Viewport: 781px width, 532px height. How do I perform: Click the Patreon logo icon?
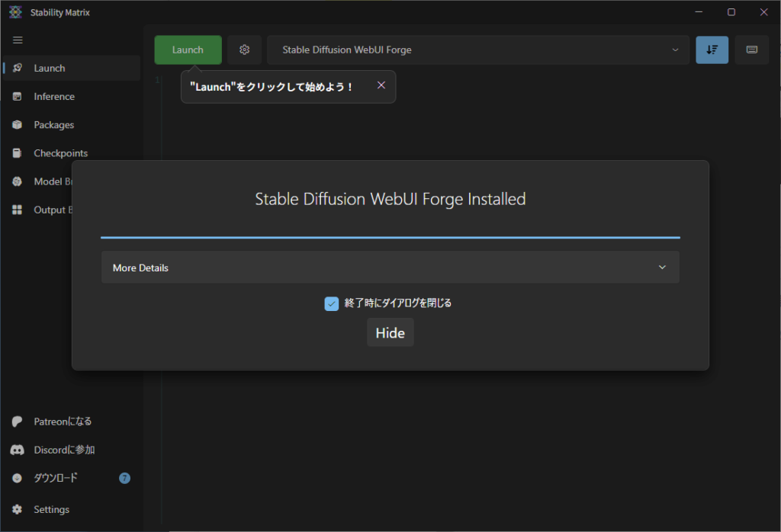[x=17, y=421]
